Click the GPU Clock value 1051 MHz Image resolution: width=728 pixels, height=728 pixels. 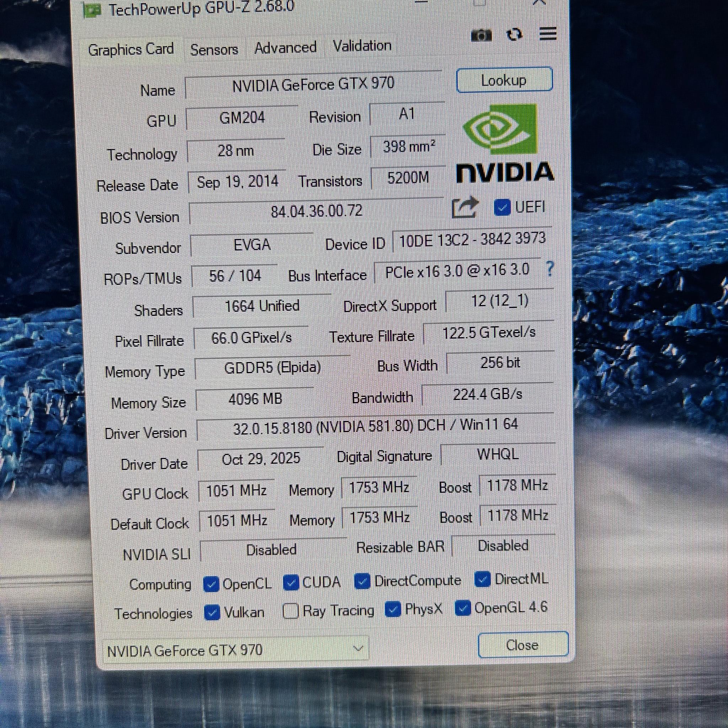pos(236,491)
